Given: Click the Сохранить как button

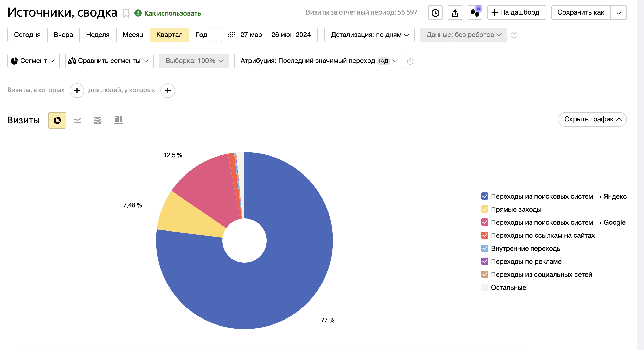Looking at the screenshot, I should [x=581, y=13].
